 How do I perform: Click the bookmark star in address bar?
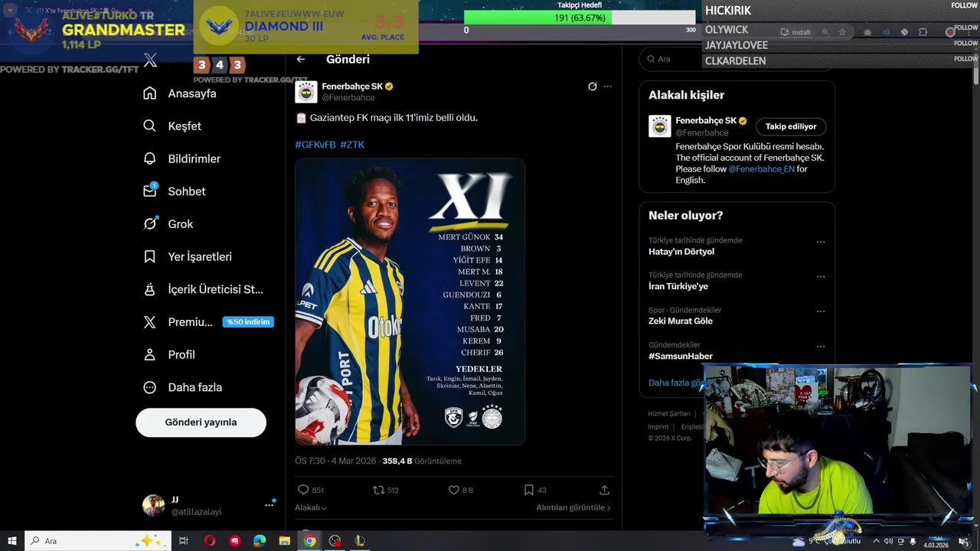[842, 32]
